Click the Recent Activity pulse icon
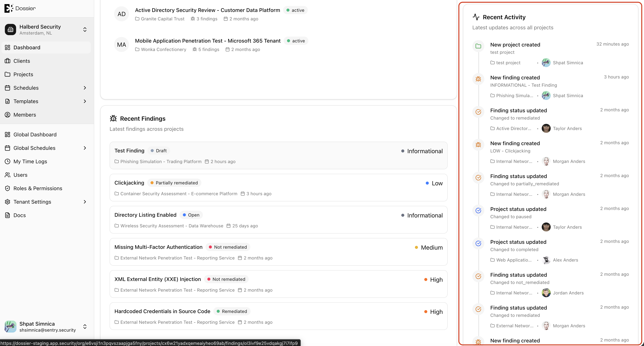The image size is (644, 346). click(476, 17)
